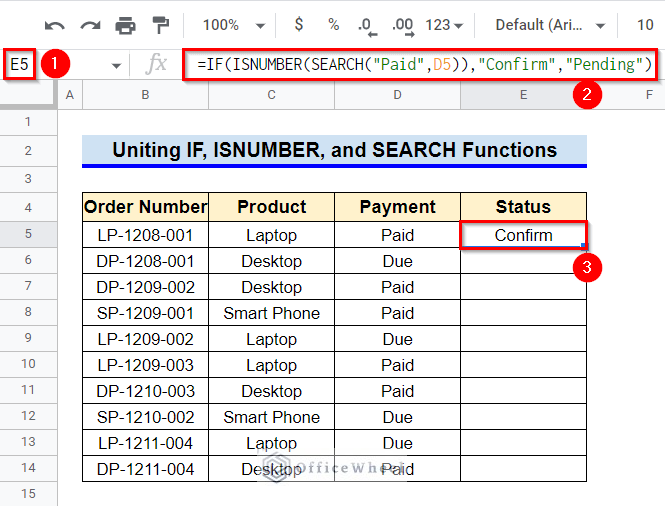Click the Print icon
Screen dimensions: 665x506
(126, 25)
